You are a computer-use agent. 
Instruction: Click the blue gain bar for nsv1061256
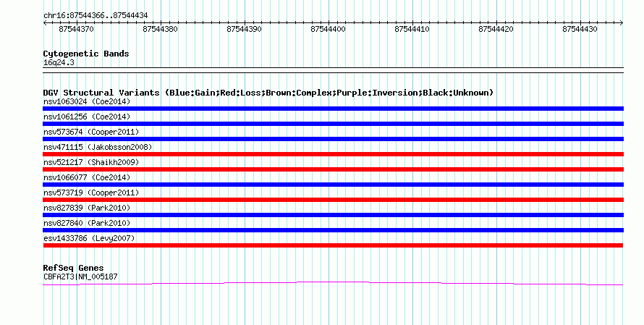click(333, 124)
